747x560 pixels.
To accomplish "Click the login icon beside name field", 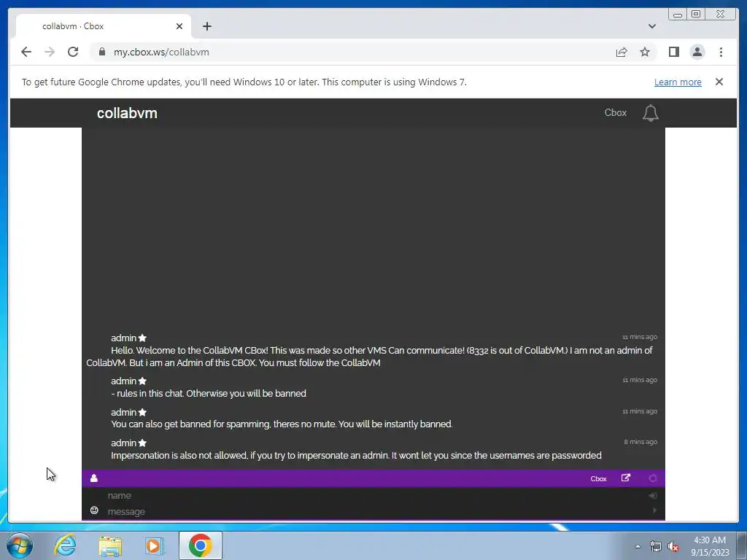I will tap(653, 496).
